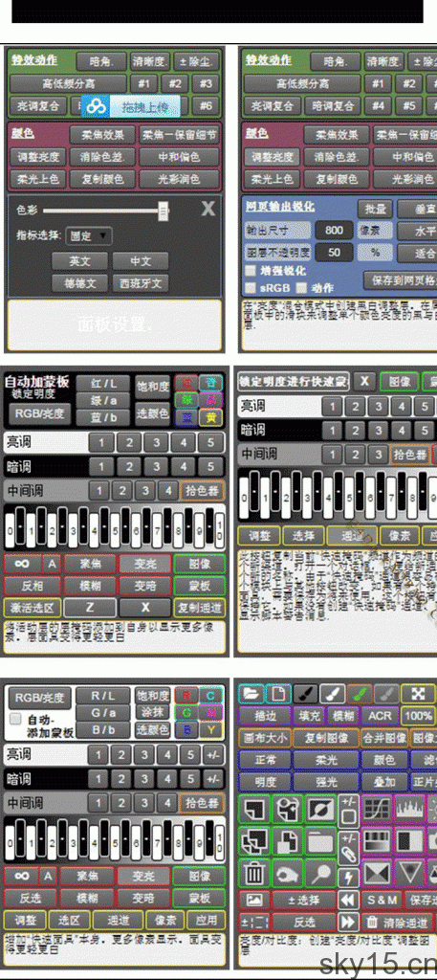Close the language settings with the X
Image resolution: width=437 pixels, height=980 pixels.
click(x=208, y=209)
